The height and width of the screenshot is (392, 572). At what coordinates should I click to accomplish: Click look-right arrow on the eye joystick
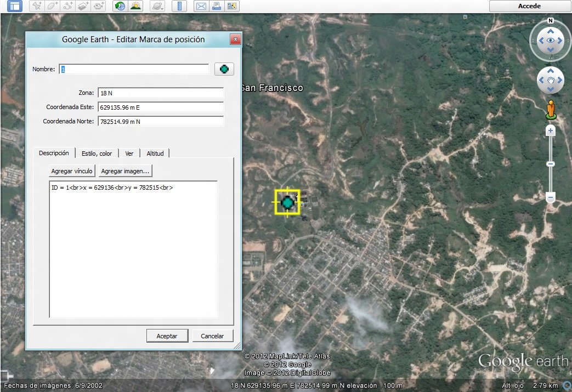pyautogui.click(x=559, y=41)
